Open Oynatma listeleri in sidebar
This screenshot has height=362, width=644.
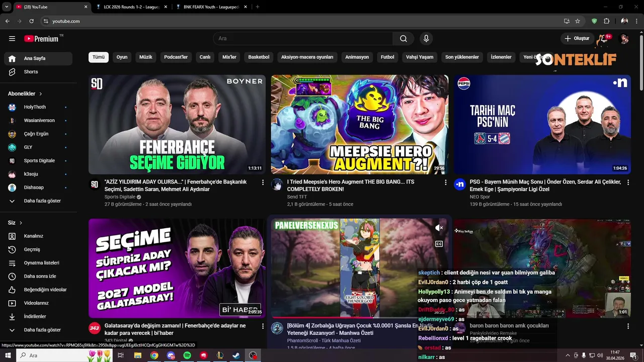tap(38, 263)
